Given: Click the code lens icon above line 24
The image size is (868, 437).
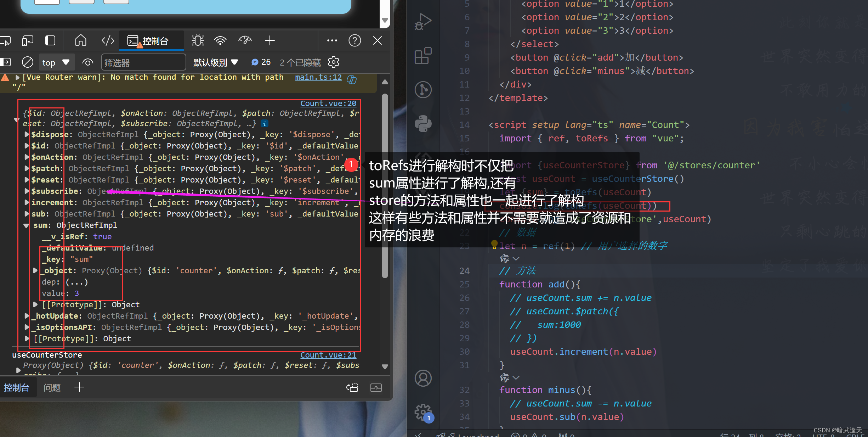Looking at the screenshot, I should (504, 259).
